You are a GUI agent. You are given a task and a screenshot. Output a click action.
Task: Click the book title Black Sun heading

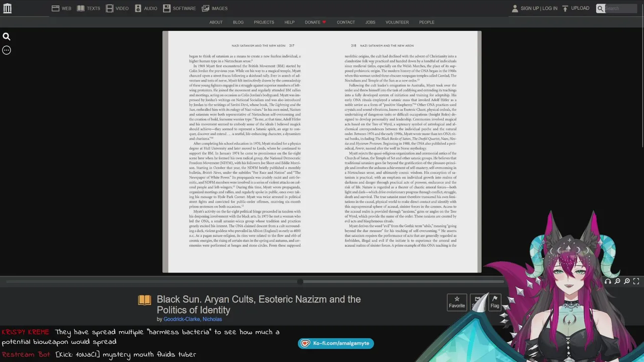click(x=259, y=305)
